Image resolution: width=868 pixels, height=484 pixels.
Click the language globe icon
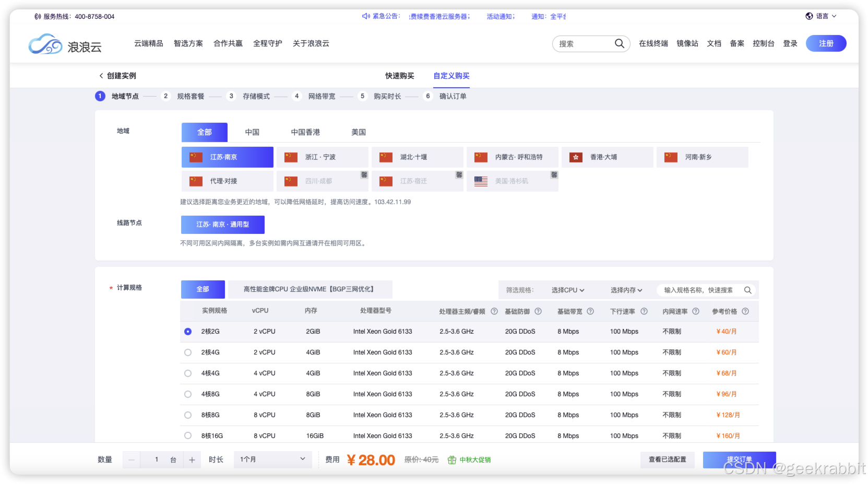(808, 16)
